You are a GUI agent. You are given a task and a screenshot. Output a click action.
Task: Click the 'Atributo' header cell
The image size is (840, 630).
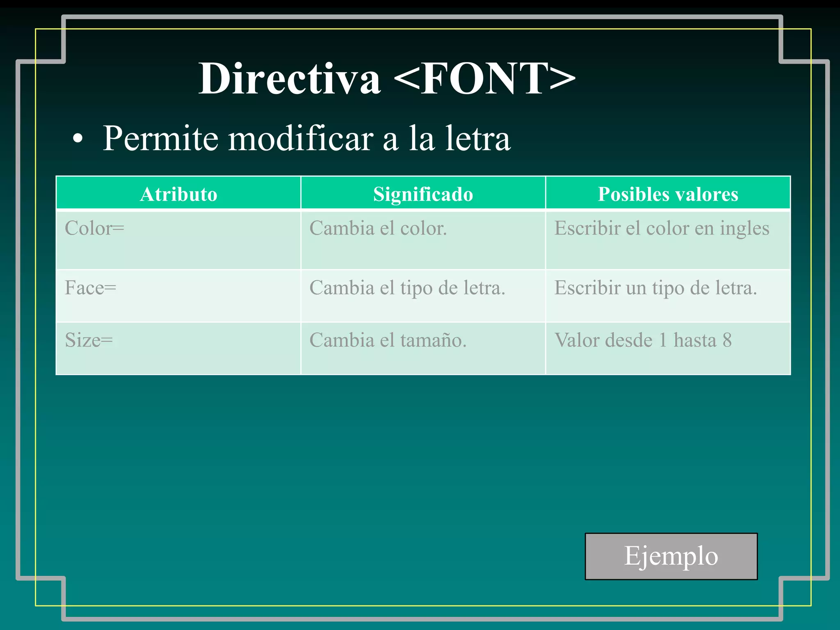coord(178,193)
